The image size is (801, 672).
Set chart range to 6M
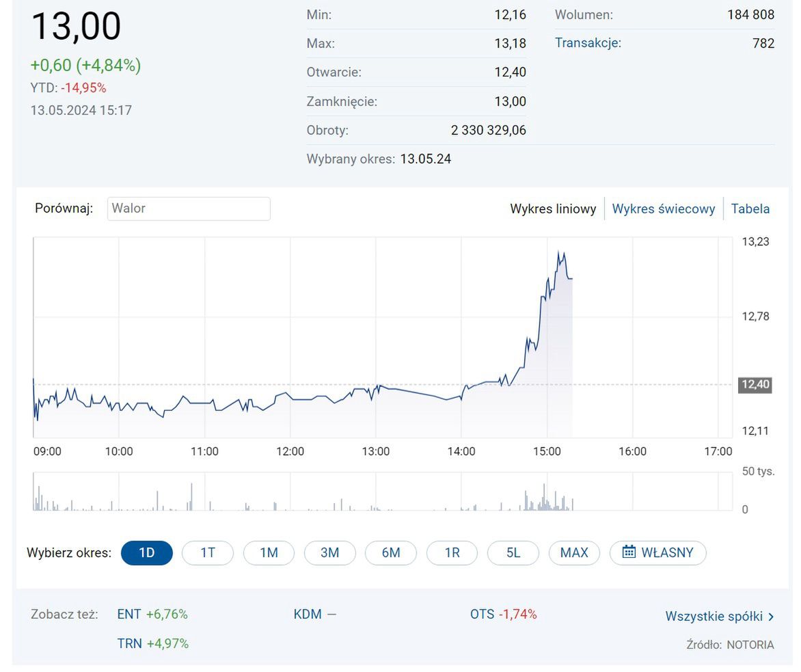(x=391, y=552)
